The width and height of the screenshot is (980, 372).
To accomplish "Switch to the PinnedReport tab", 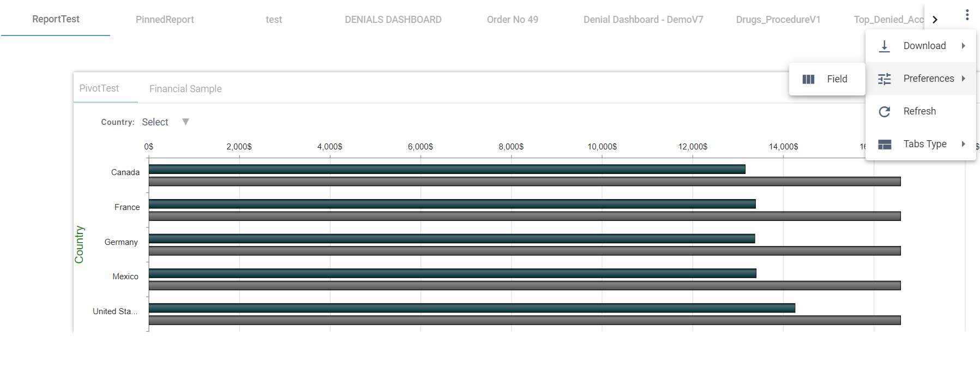I will pos(165,20).
